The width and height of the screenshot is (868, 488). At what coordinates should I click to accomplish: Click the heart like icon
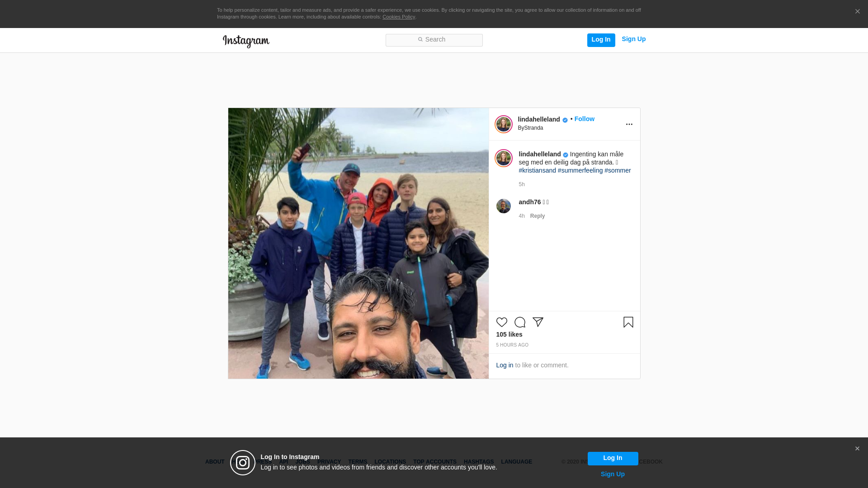click(x=501, y=322)
